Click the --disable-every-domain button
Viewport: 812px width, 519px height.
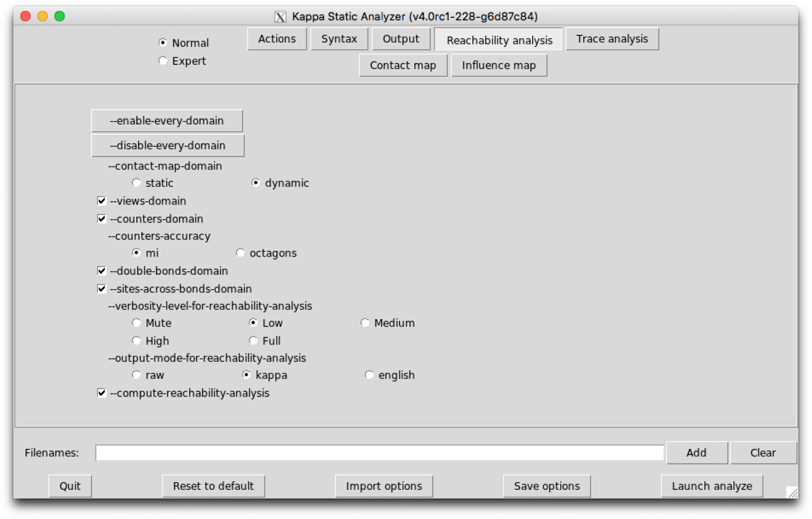tap(168, 145)
